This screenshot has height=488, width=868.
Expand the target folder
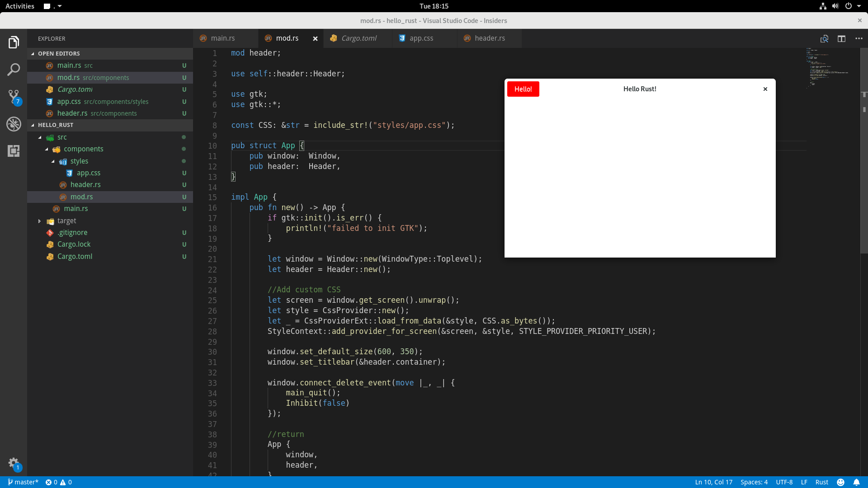[40, 221]
